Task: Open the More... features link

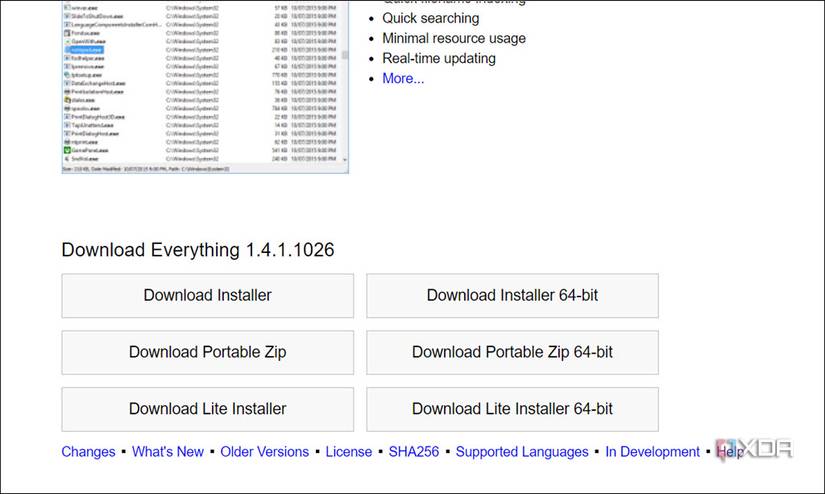Action: pyautogui.click(x=403, y=78)
